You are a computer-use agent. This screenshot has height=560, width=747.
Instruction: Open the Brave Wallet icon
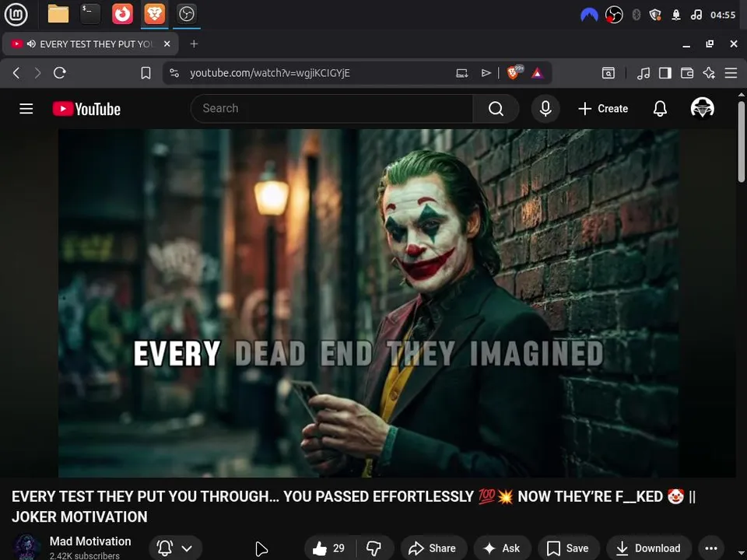coord(687,73)
